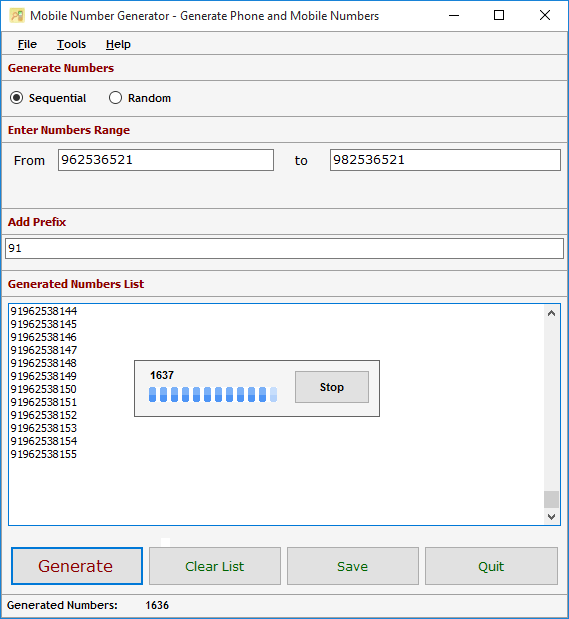Select number 91962538151 in list
This screenshot has width=569, height=619.
(44, 402)
